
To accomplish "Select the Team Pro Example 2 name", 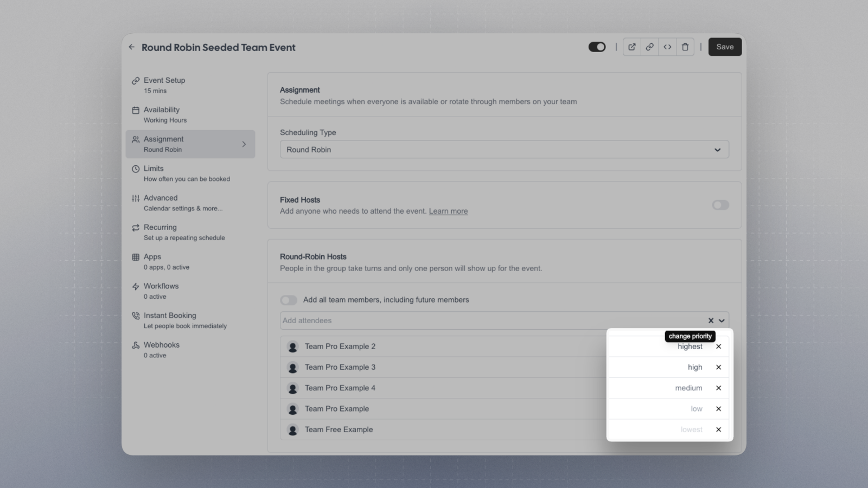I will 340,346.
